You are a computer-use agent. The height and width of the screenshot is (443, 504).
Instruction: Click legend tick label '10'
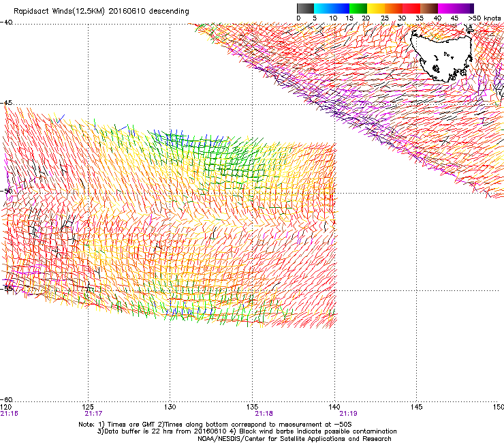[333, 18]
